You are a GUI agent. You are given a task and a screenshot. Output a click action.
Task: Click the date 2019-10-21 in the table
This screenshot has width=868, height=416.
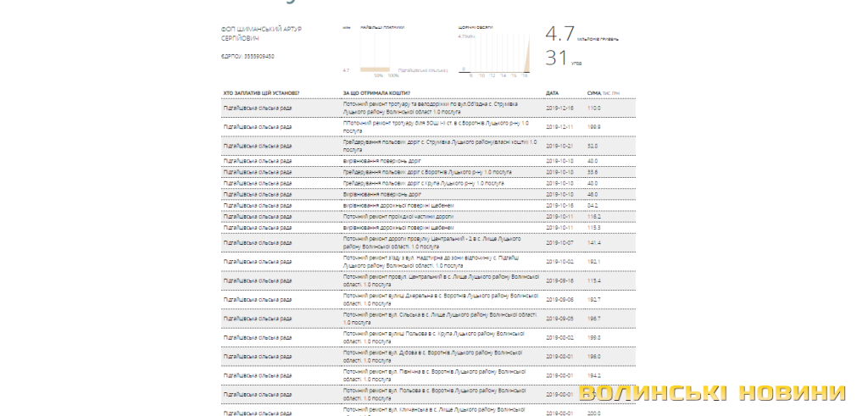click(x=559, y=146)
